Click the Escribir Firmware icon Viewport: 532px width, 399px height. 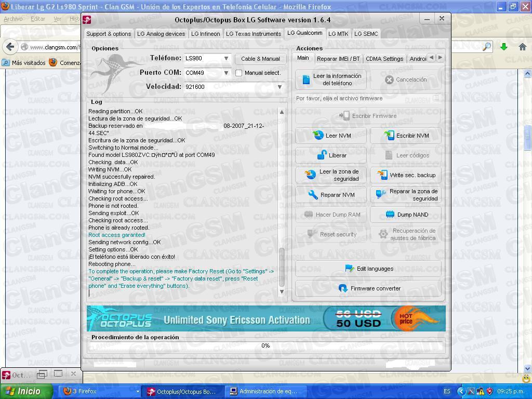[344, 116]
